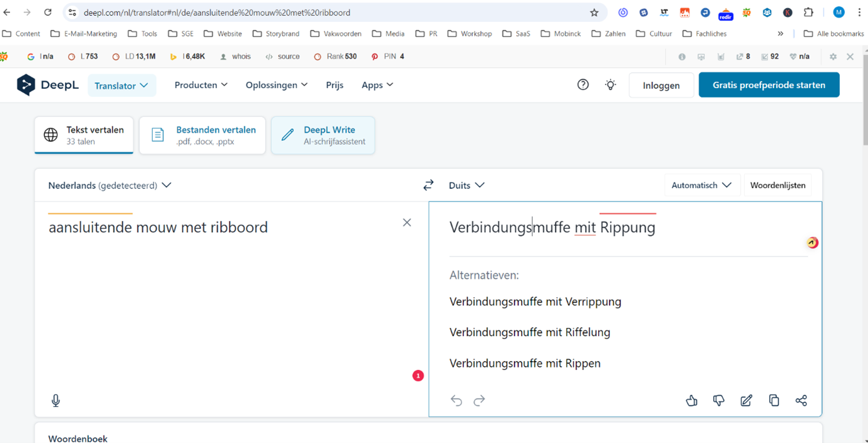The image size is (868, 443).
Task: Select alternative Verbindungsmuffe mit Riffelung
Action: point(530,332)
